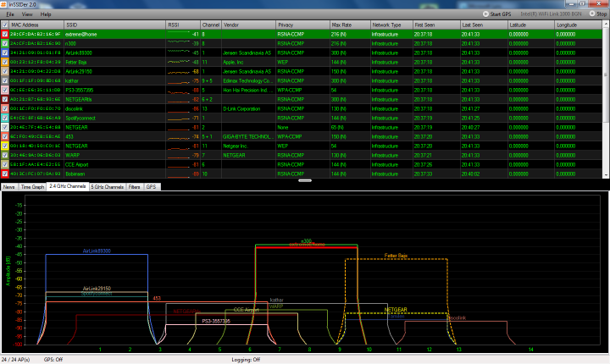This screenshot has height=364, width=610.
Task: Select the 2.4 GHz Channels tab
Action: [x=67, y=186]
